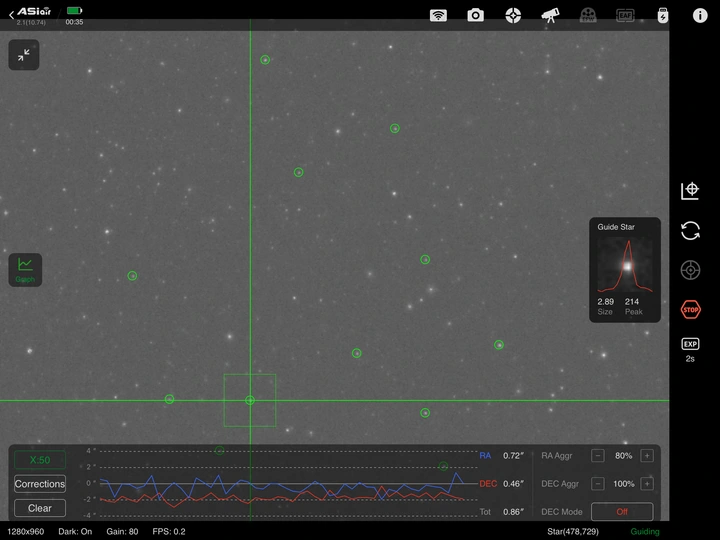Increase RA aggressiveness with plus
Screen dimensions: 720x540
(x=647, y=456)
